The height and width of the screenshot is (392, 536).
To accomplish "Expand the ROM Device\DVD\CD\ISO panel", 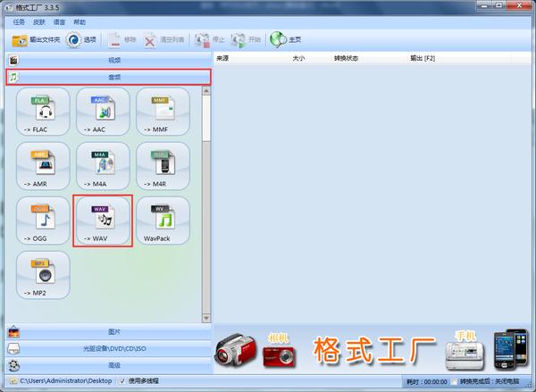I will pos(109,348).
